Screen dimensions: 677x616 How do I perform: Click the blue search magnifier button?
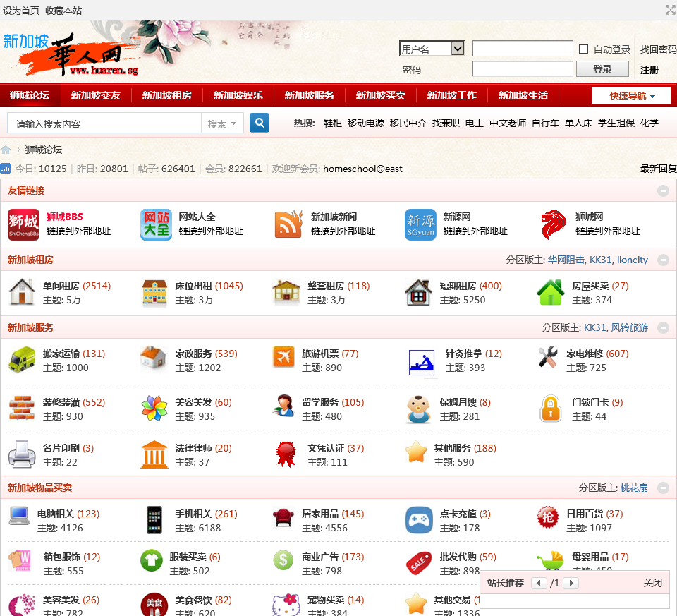[x=259, y=123]
